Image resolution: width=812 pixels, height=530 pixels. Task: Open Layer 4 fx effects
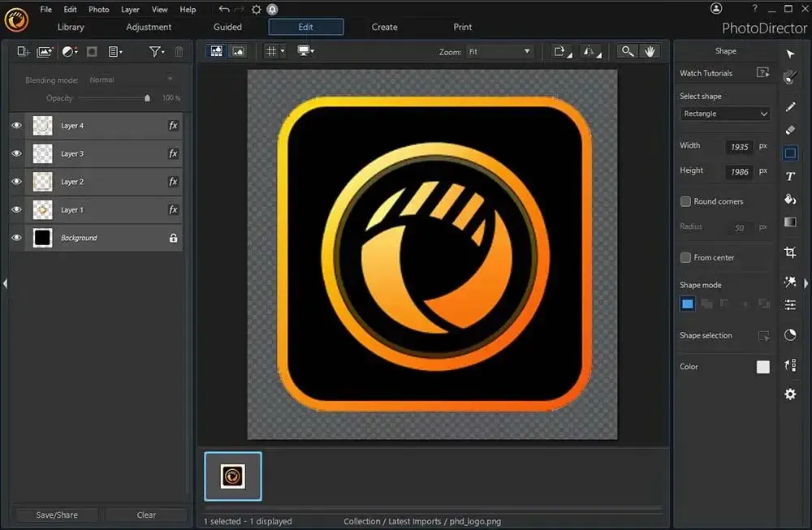pyautogui.click(x=174, y=126)
